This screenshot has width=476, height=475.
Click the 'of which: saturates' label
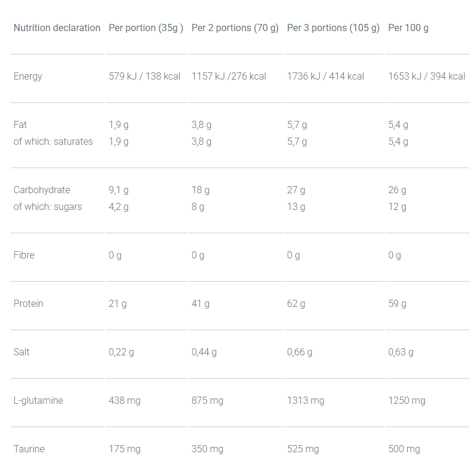53,141
